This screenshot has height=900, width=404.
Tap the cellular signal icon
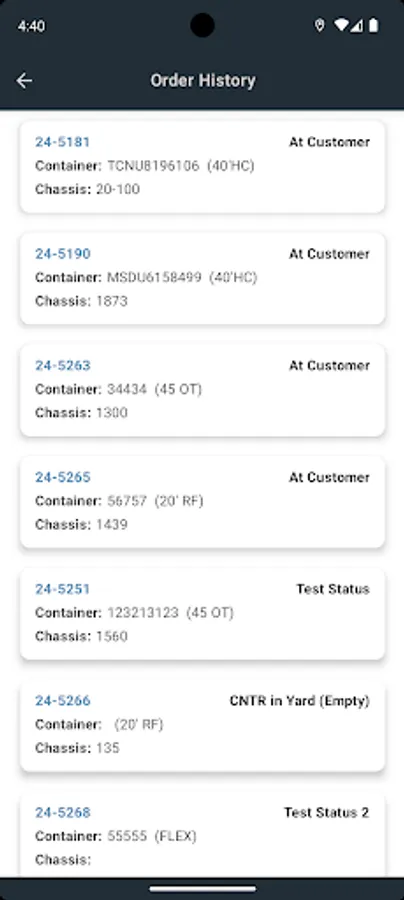(x=357, y=26)
